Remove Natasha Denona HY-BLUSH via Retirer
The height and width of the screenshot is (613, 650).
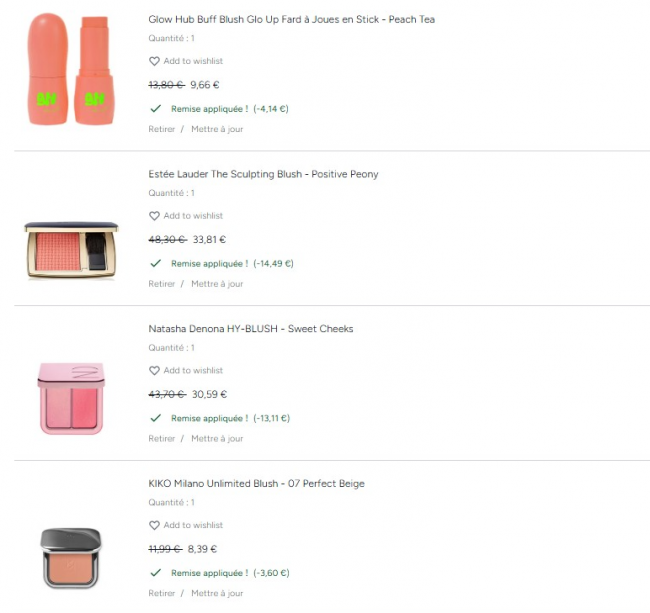click(x=161, y=439)
